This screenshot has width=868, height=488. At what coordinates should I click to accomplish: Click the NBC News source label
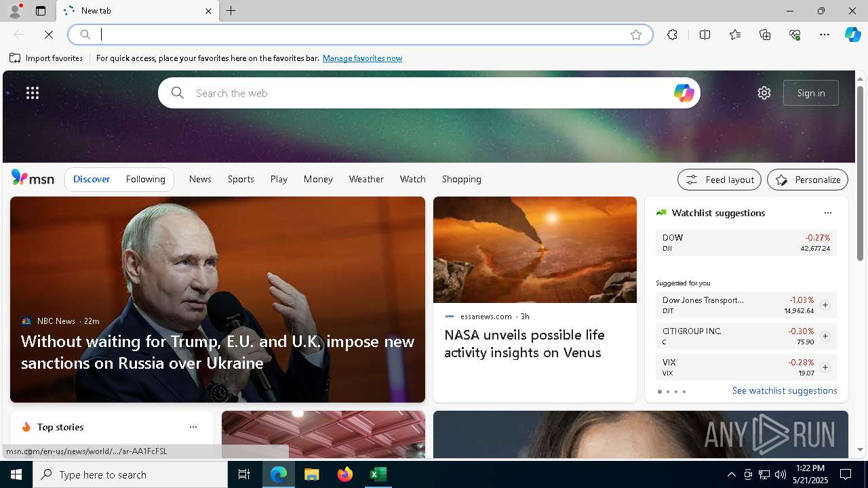pyautogui.click(x=56, y=321)
